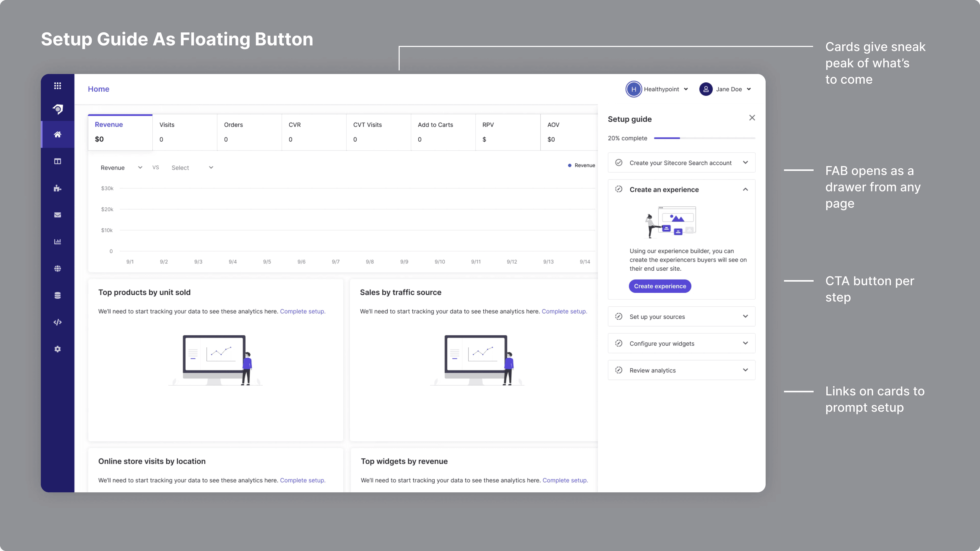Click the 'Top widgets by revenue' heading

pyautogui.click(x=404, y=461)
